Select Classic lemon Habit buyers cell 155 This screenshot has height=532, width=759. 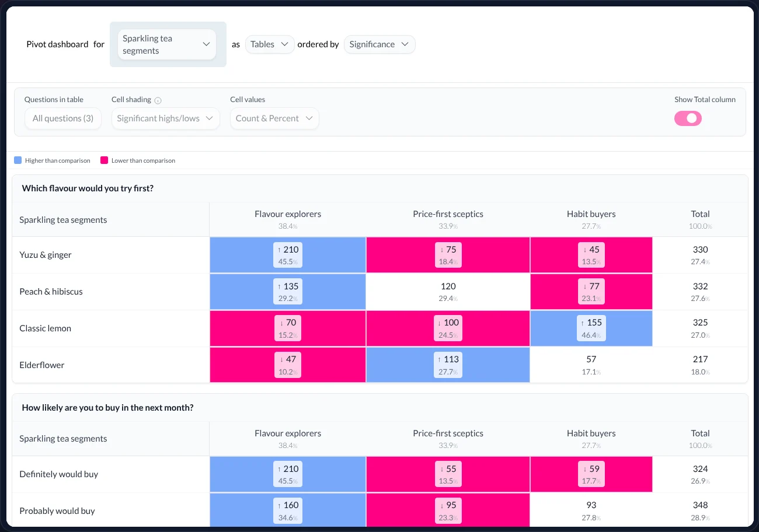click(x=591, y=328)
